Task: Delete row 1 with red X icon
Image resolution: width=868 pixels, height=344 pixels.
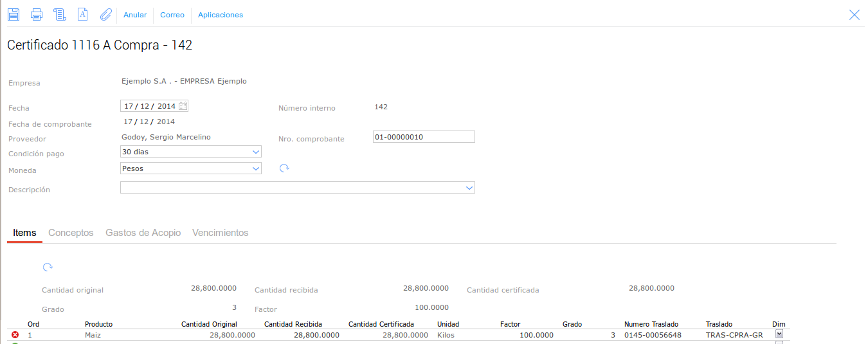Action: [15, 335]
